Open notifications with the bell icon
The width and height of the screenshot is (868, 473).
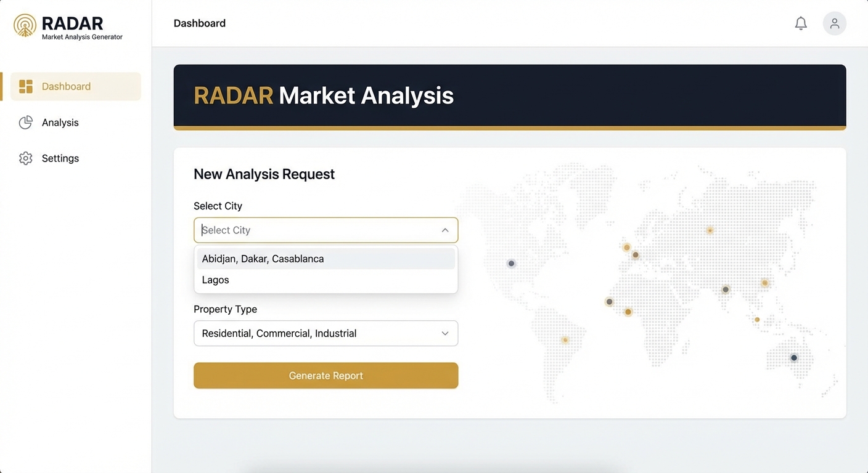[x=801, y=23]
